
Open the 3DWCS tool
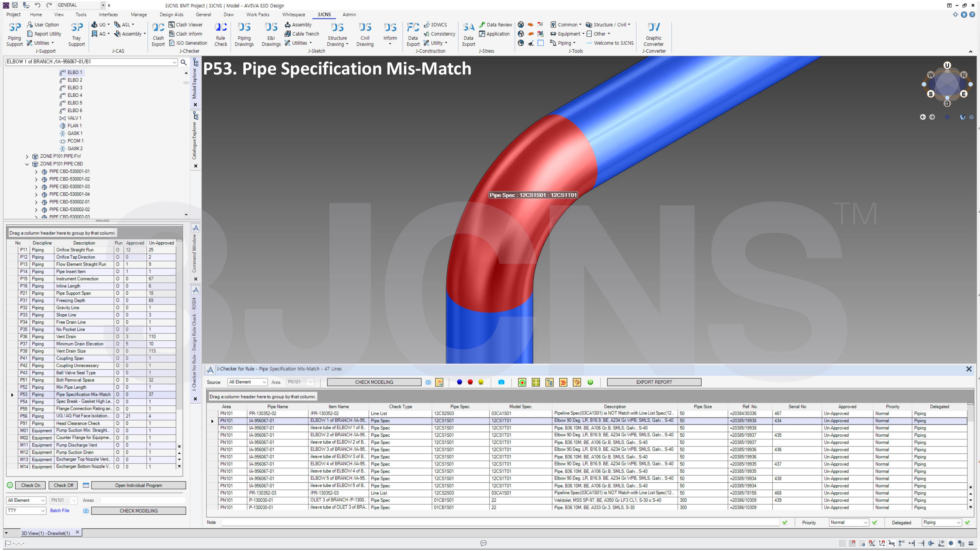click(x=435, y=25)
